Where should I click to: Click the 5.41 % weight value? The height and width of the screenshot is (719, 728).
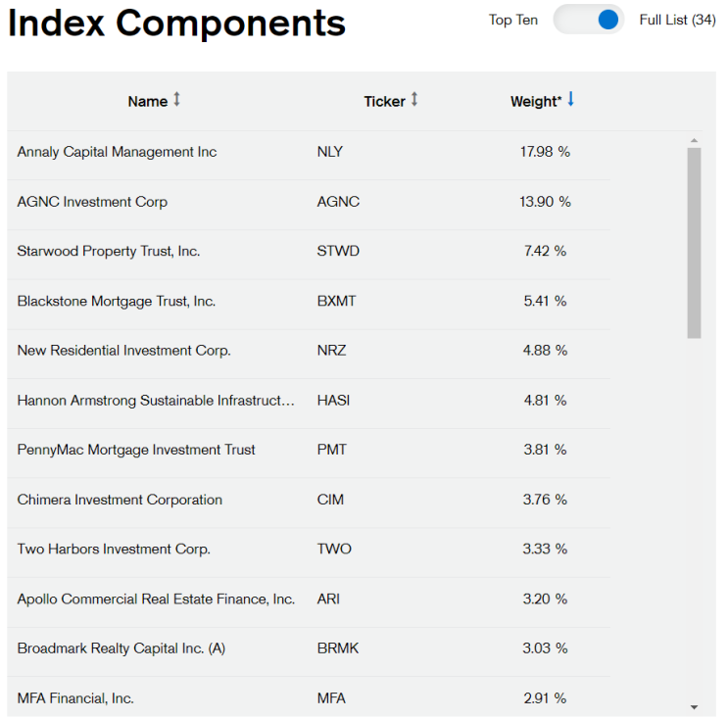pos(545,302)
